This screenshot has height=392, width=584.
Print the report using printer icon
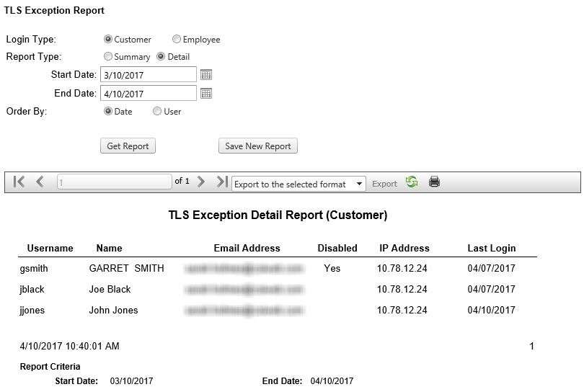click(434, 182)
